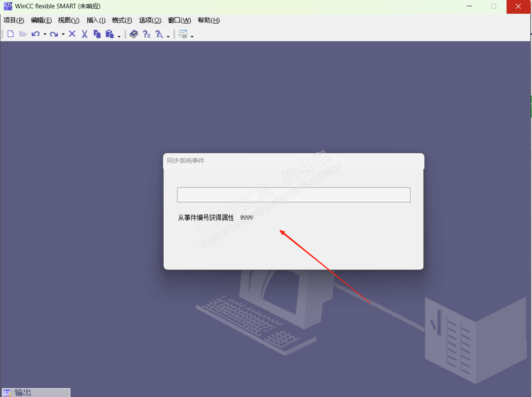Open the 编辑(E) menu
The image size is (532, 397).
41,20
